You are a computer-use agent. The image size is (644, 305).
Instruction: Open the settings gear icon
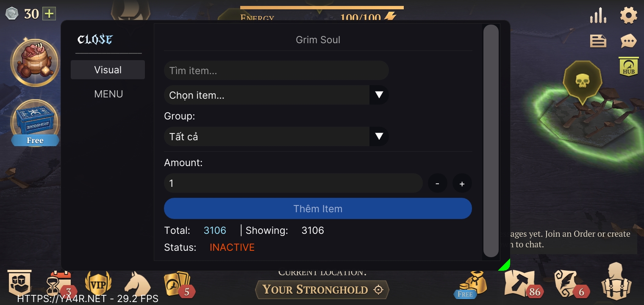[628, 16]
